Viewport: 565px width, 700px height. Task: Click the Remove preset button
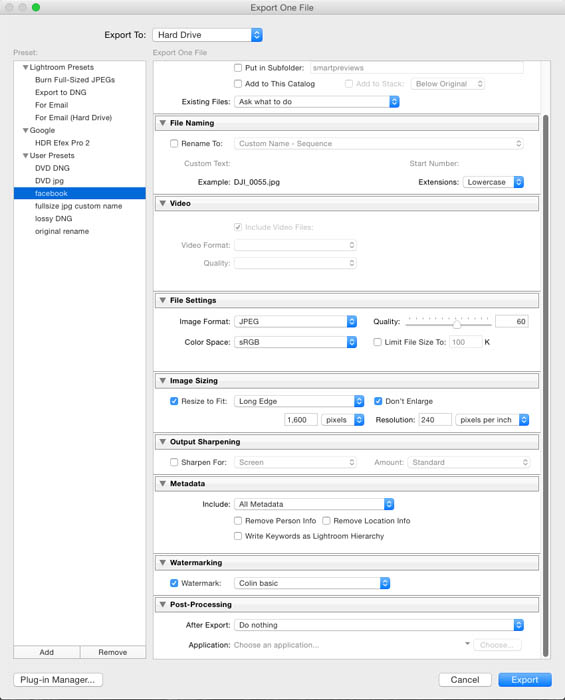[x=113, y=652]
